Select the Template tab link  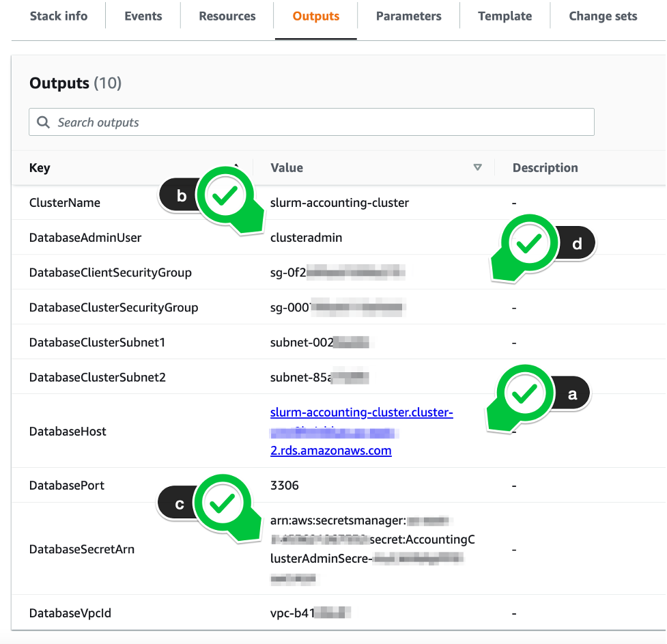click(505, 16)
